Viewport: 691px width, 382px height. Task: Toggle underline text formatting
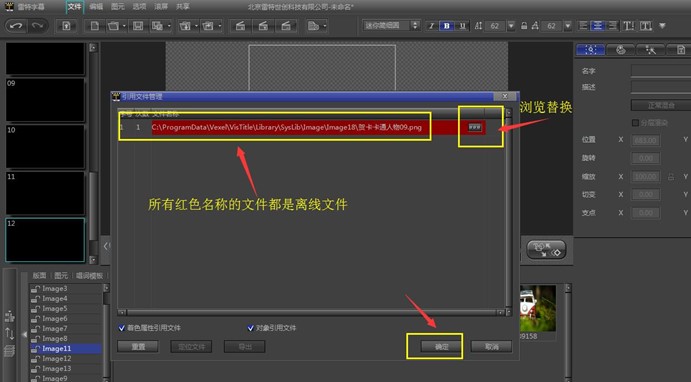pyautogui.click(x=462, y=26)
